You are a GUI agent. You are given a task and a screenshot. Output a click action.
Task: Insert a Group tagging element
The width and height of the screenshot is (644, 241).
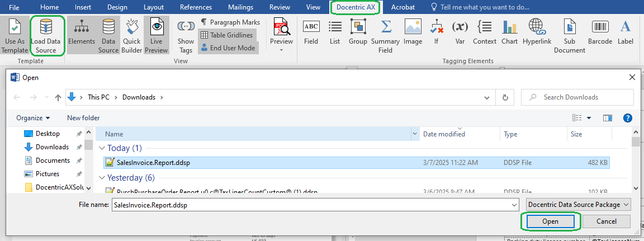(x=358, y=32)
